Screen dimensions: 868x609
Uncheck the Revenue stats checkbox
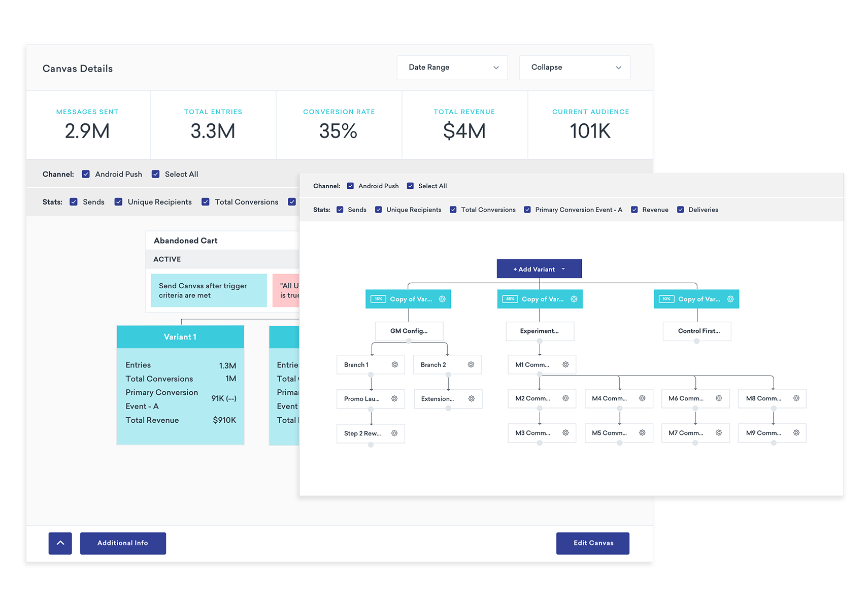(x=635, y=210)
